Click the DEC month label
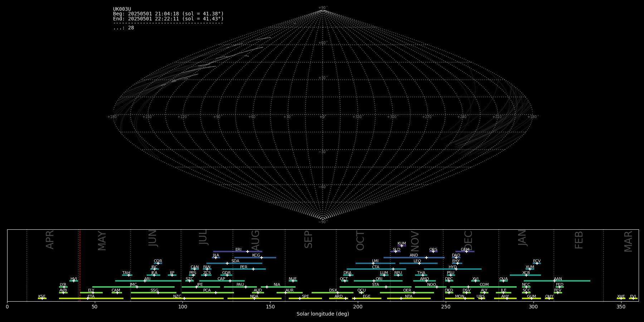Viewport: 644px width, 322px height. (x=468, y=240)
